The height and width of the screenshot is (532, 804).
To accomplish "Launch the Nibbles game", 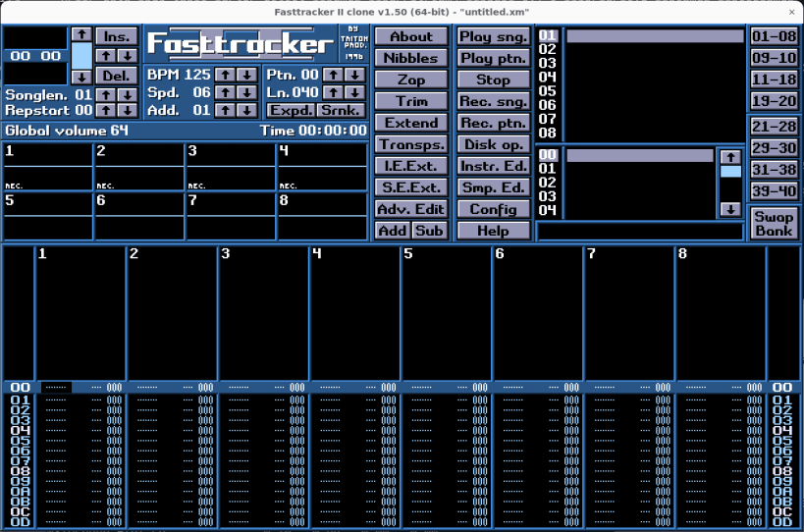I will coord(411,59).
